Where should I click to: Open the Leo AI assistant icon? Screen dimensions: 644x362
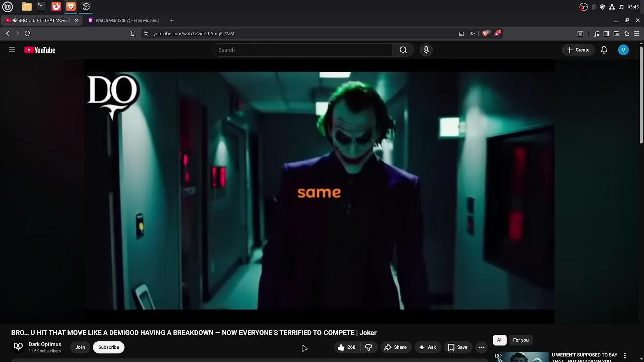pyautogui.click(x=626, y=33)
